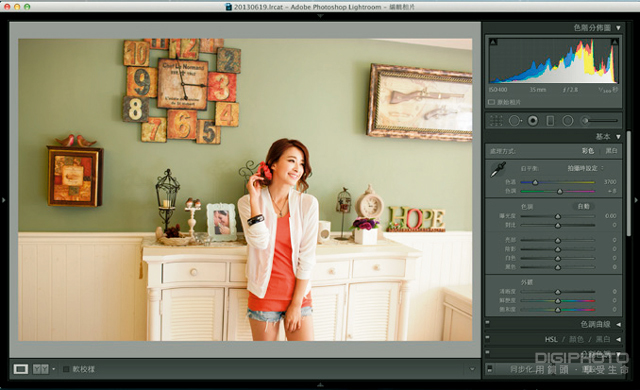The height and width of the screenshot is (390, 640).
Task: Select 黑白 processing mode in 基本 panel
Action: click(x=611, y=151)
